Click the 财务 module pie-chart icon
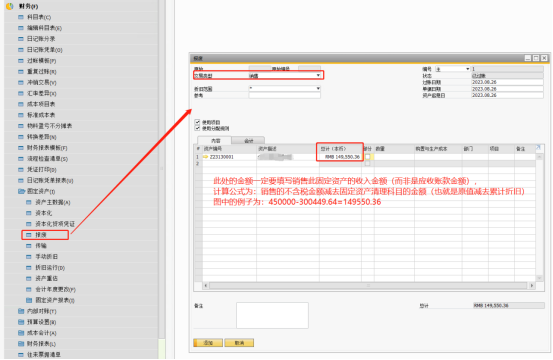553x360 pixels. click(x=10, y=6)
